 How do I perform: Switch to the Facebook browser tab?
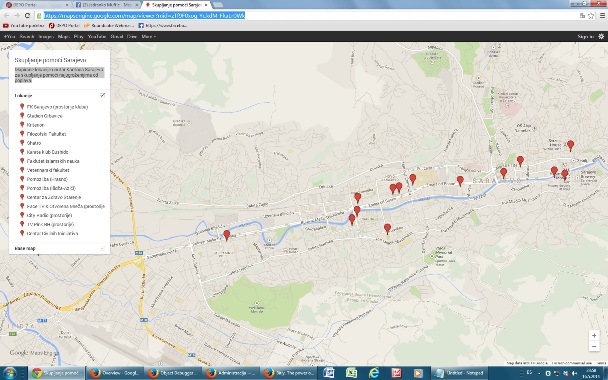click(107, 5)
